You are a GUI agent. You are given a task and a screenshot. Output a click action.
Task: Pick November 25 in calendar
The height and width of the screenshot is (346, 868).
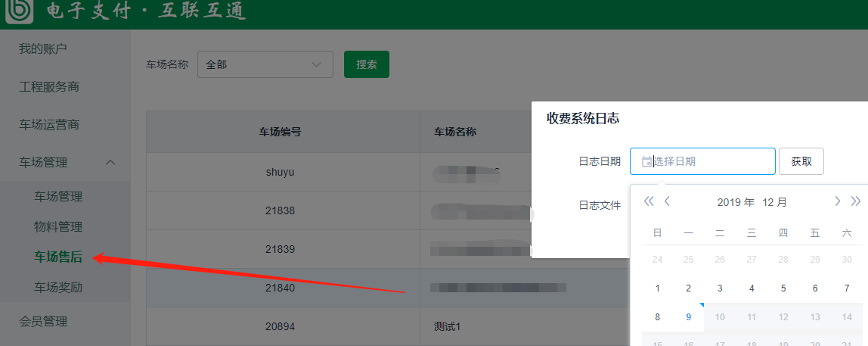coord(689,260)
